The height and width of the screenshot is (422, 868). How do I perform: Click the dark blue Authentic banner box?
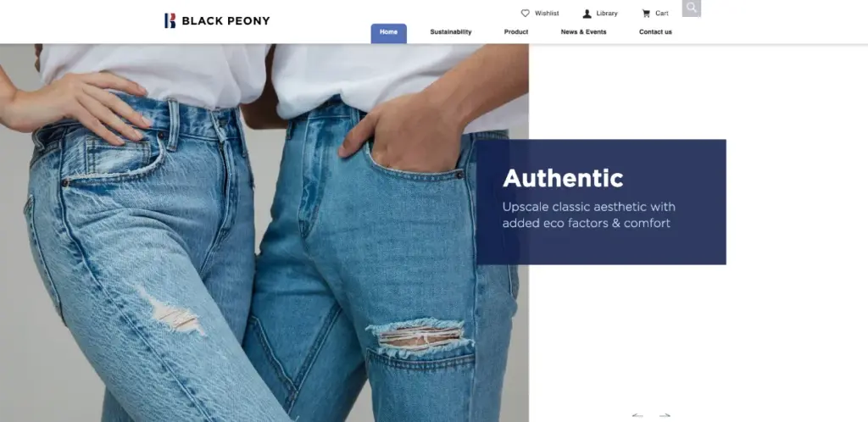click(x=601, y=202)
